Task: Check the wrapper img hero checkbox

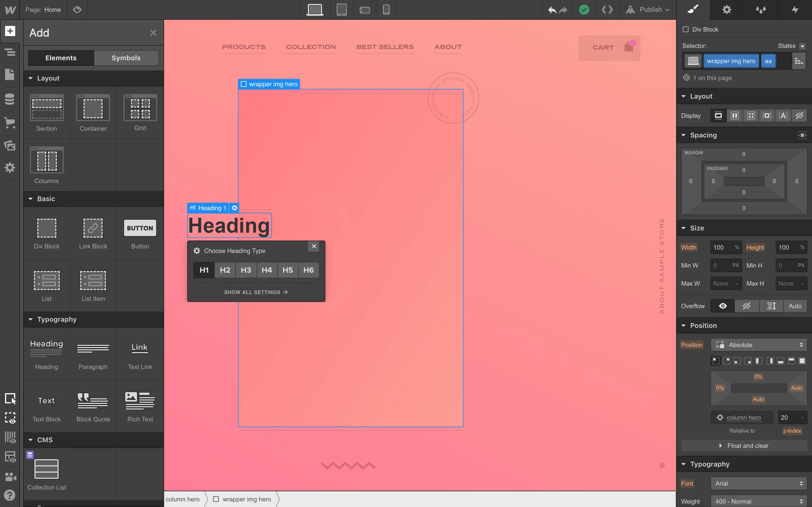Action: pos(244,84)
